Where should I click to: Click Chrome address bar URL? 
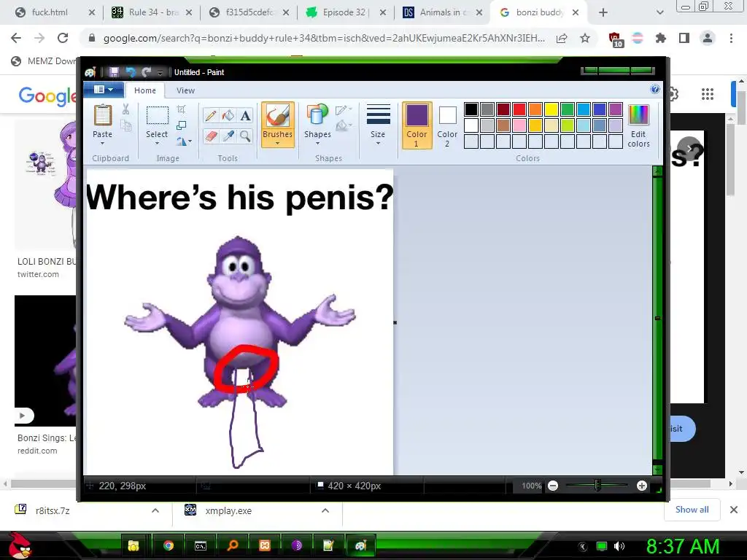tap(324, 38)
